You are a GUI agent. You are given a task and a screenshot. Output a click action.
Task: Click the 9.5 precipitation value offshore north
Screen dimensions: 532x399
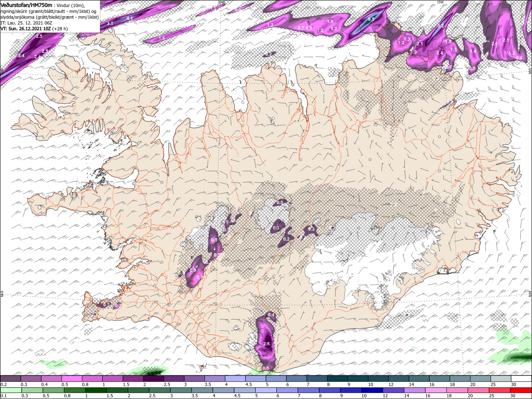point(372,19)
